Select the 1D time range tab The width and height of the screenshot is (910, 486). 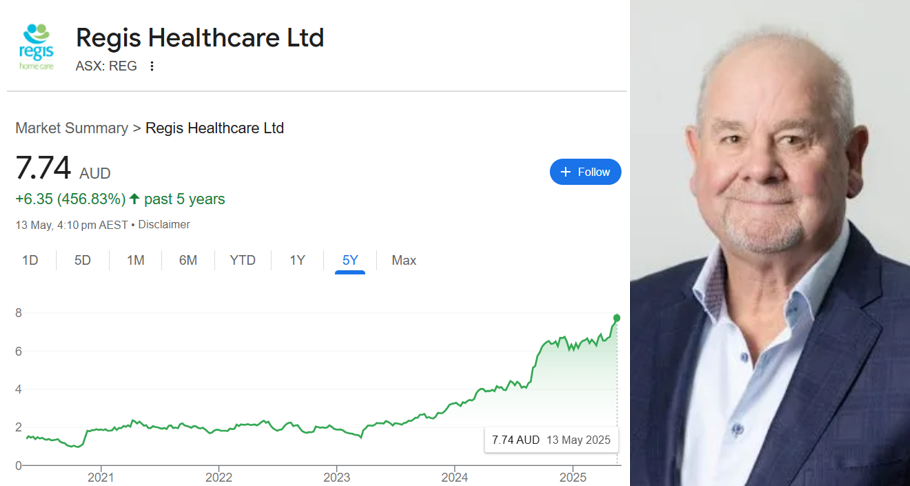[30, 260]
